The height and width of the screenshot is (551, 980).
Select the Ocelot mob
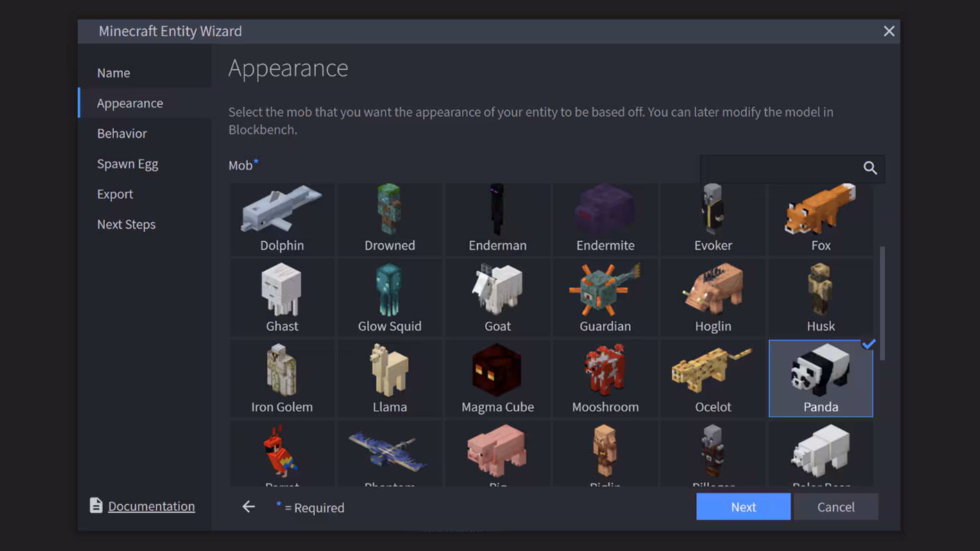[713, 378]
